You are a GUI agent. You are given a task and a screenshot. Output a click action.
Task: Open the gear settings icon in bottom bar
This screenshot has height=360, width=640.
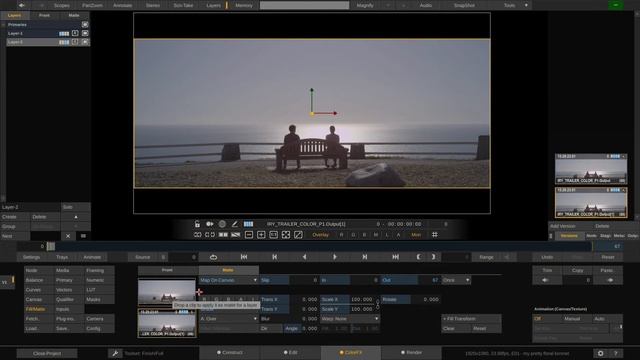pyautogui.click(x=600, y=353)
